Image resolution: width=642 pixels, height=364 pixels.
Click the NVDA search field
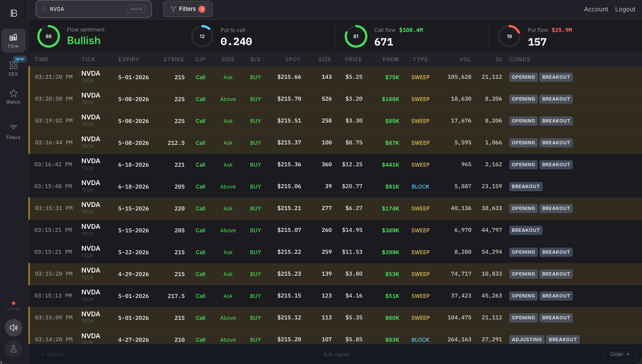tap(94, 9)
